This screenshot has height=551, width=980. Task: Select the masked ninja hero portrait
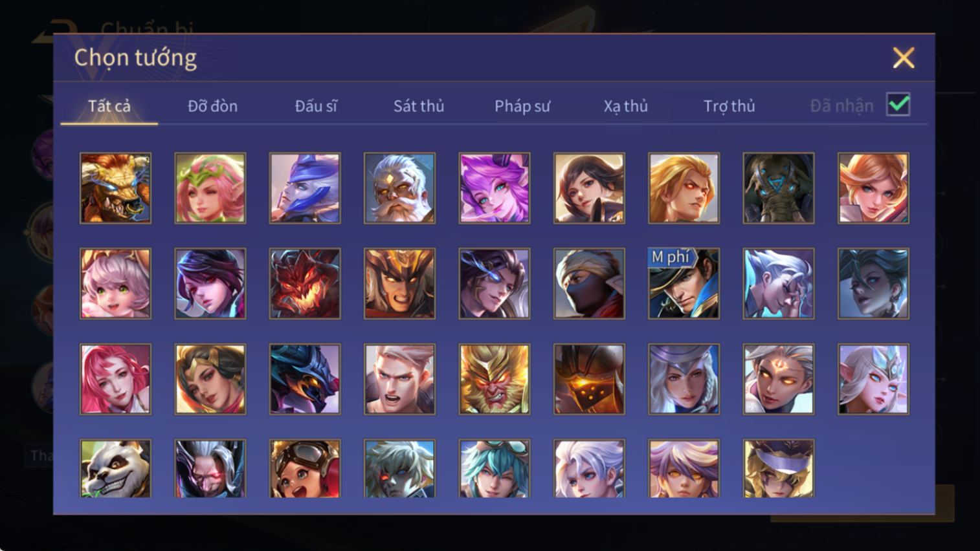coord(589,284)
